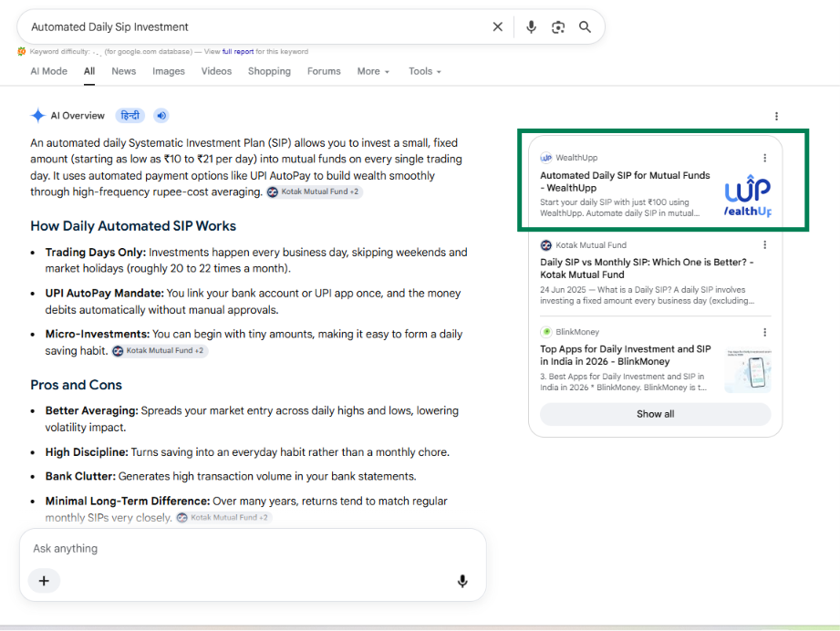Click the AI Overview sparkle icon
This screenshot has height=631, width=840.
pyautogui.click(x=38, y=115)
